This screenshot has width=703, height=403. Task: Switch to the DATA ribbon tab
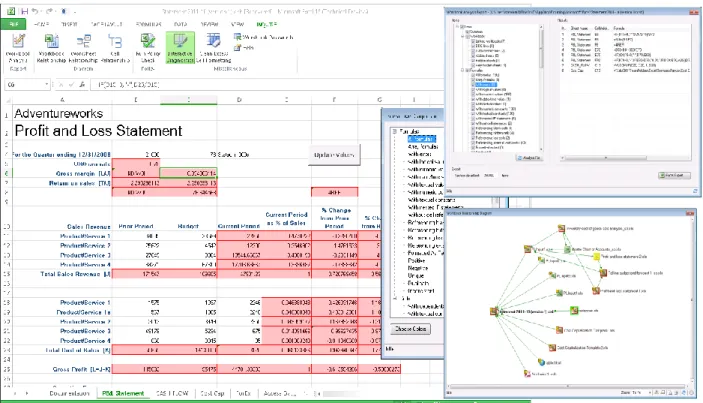[181, 24]
